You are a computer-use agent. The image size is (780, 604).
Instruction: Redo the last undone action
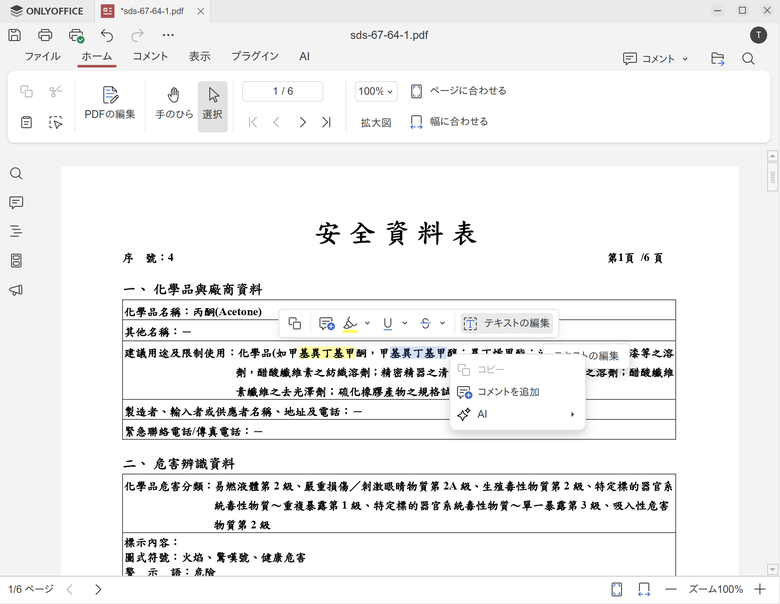click(137, 35)
